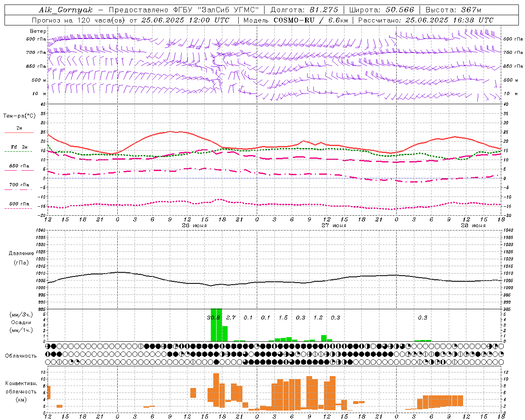Click the tallest orange convective cloud bar

(216, 390)
